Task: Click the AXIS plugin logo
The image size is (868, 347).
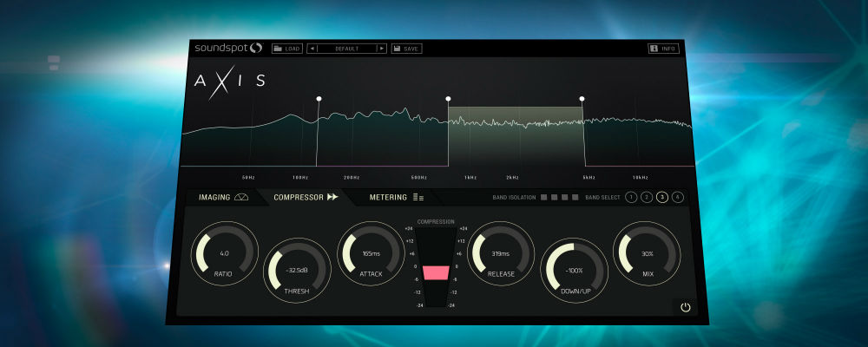Action: (x=229, y=82)
